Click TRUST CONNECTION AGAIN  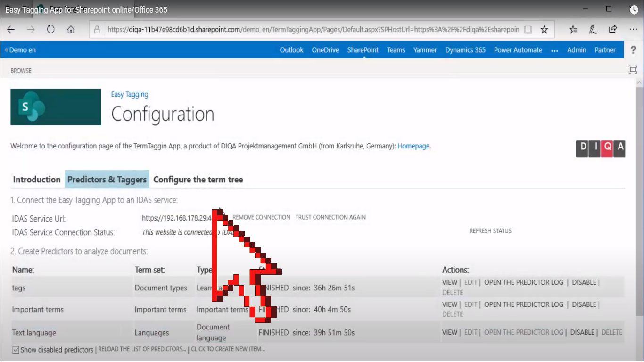[x=330, y=217]
